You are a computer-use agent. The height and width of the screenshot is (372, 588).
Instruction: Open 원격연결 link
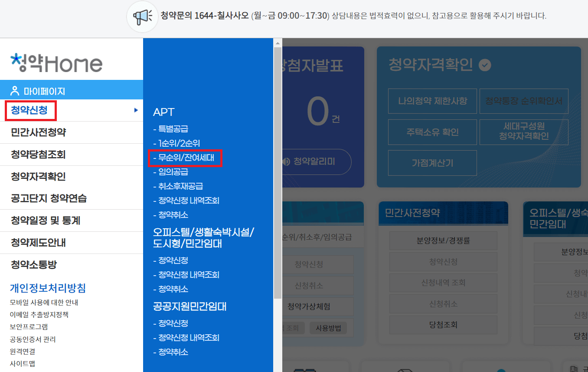tap(23, 352)
